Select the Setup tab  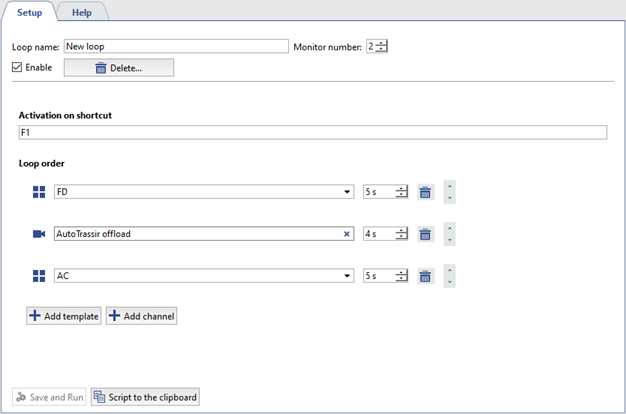(x=29, y=12)
